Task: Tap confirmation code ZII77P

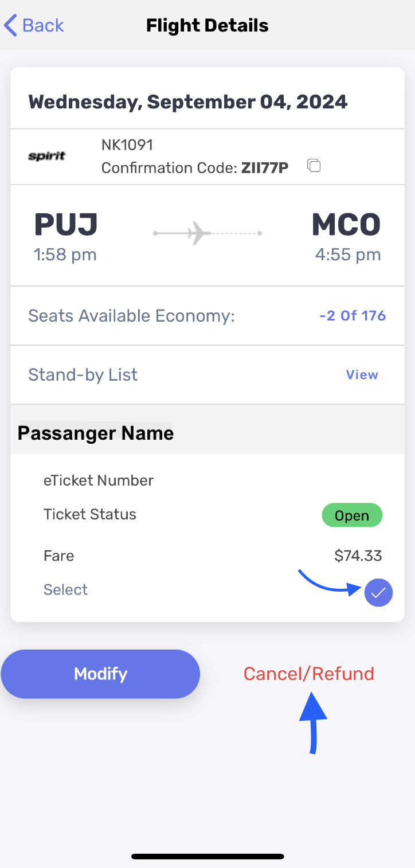Action: pyautogui.click(x=264, y=167)
